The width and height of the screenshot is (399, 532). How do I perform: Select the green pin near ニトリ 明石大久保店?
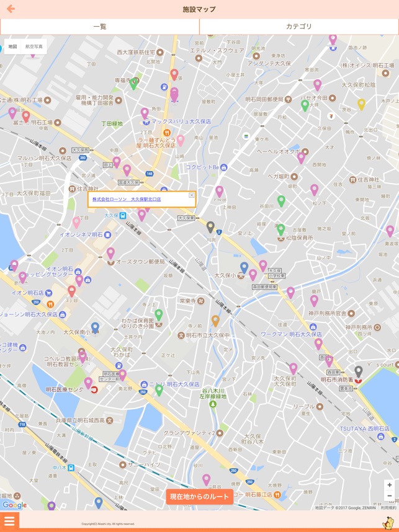pyautogui.click(x=159, y=390)
